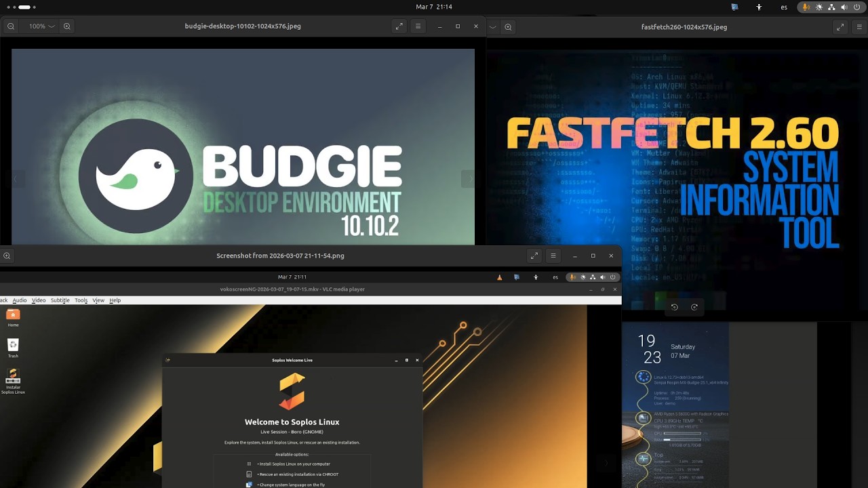Viewport: 868px width, 488px height.
Task: Maximize the budgie-desktop image window
Action: [458, 26]
